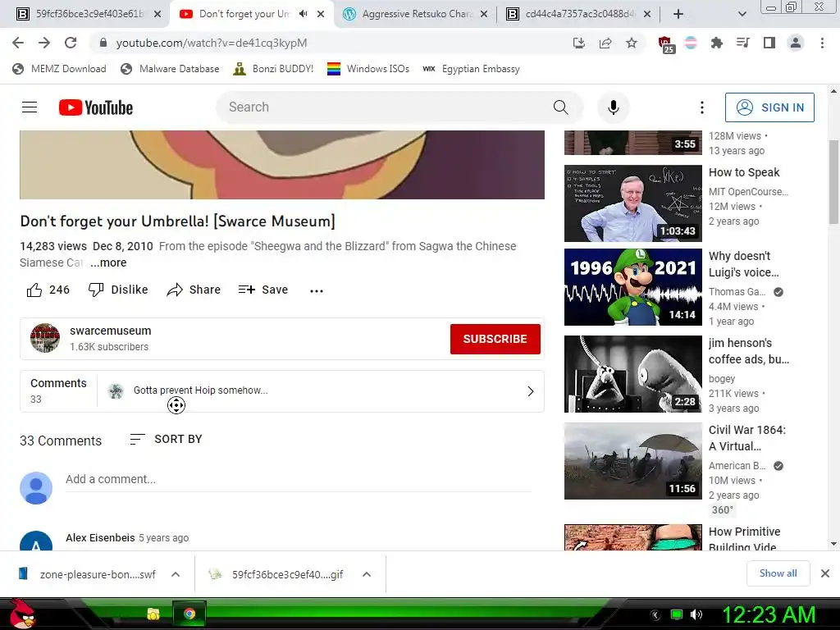Viewport: 840px width, 630px height.
Task: Open the Bonzi BUDDY! bookmark
Action: [x=273, y=69]
